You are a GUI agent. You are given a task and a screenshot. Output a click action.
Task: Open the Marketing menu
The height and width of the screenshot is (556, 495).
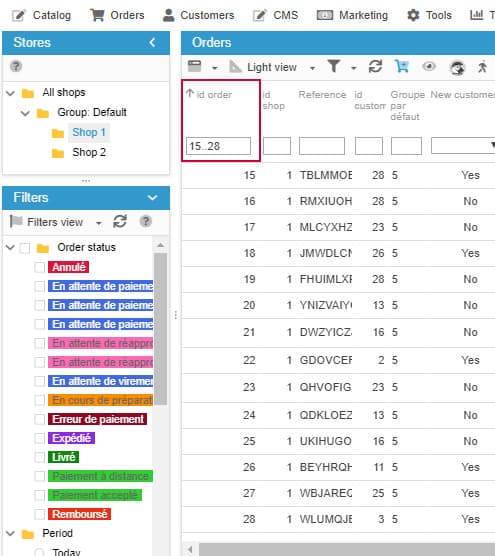(352, 15)
